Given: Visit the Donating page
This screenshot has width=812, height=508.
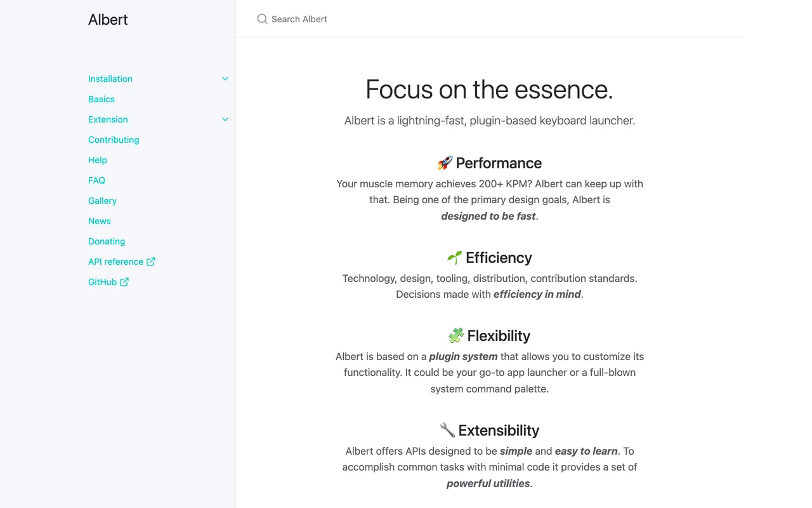Looking at the screenshot, I should tap(107, 241).
